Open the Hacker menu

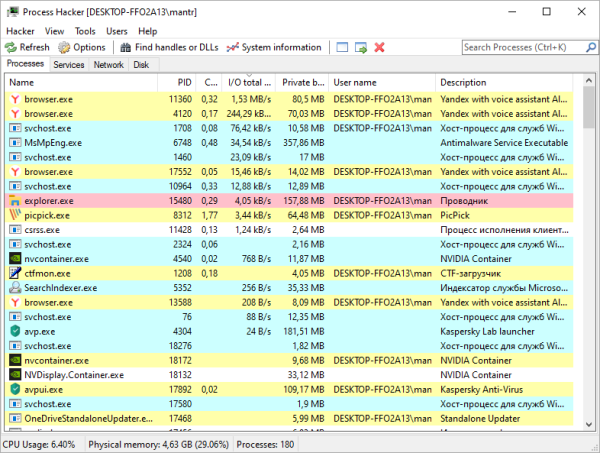tap(20, 31)
